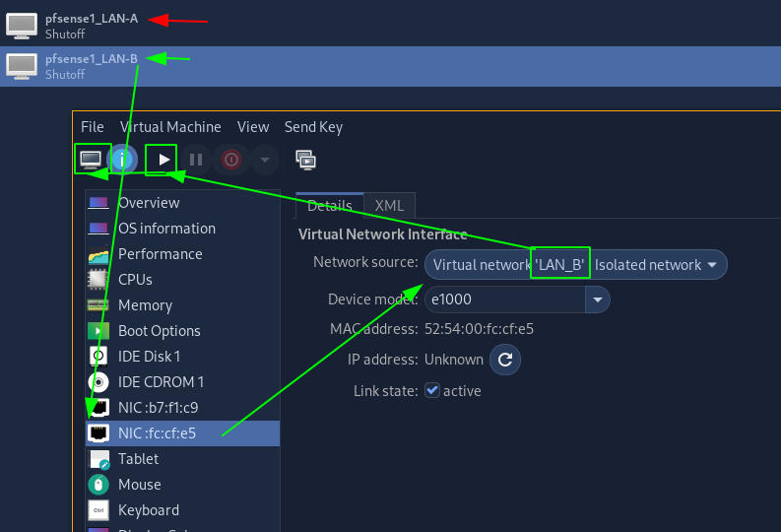Open Boot Options entry
The height and width of the screenshot is (532, 781).
point(182,331)
